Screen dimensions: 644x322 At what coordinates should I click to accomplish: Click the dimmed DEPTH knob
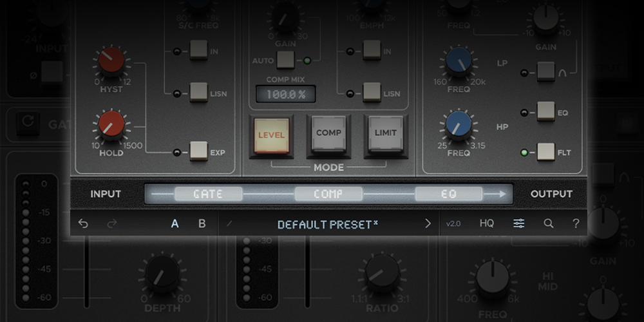(163, 274)
